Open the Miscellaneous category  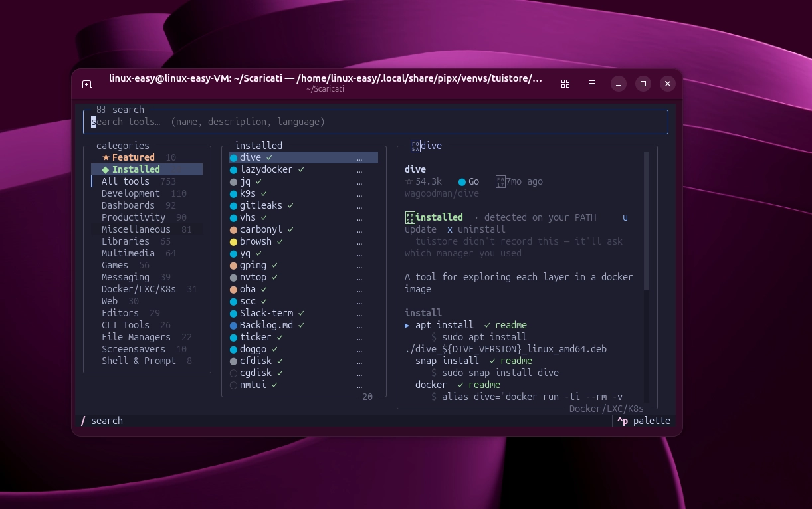[x=147, y=229]
